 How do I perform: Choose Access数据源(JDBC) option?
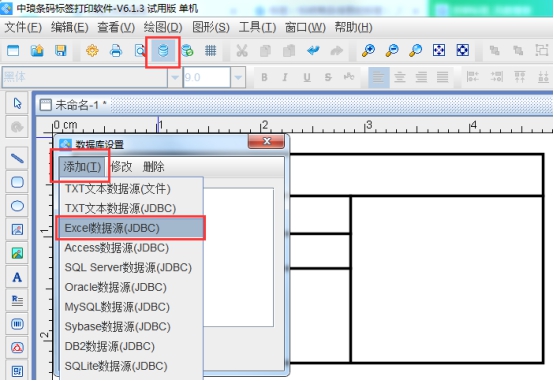[x=131, y=248]
